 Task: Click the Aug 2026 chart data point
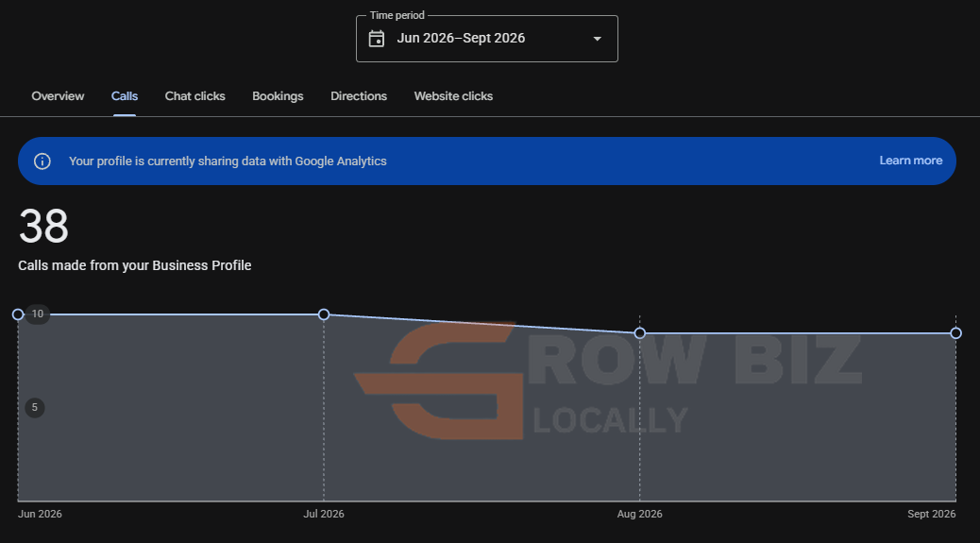639,333
